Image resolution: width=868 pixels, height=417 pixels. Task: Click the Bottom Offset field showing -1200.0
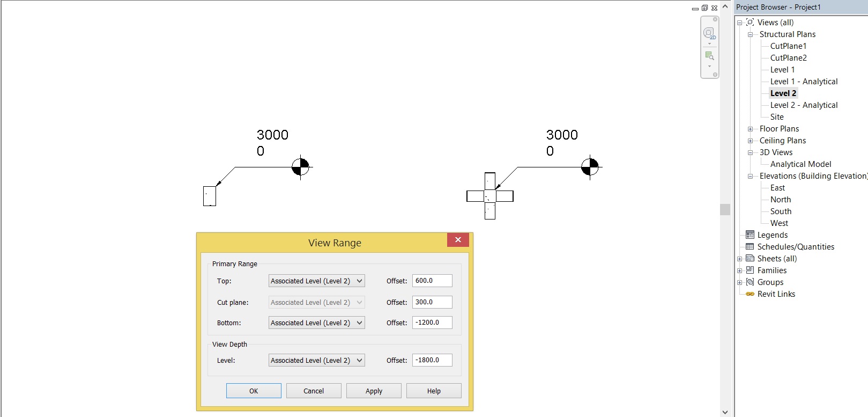(x=432, y=323)
